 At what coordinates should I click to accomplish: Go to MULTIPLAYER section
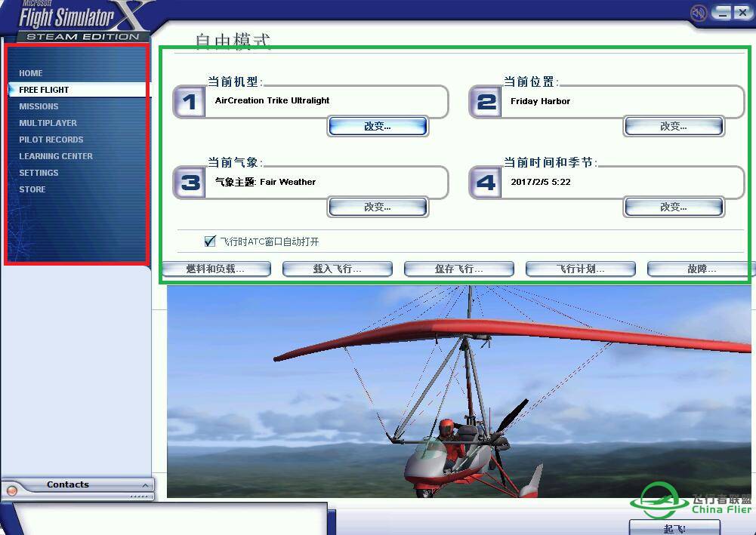click(x=48, y=123)
